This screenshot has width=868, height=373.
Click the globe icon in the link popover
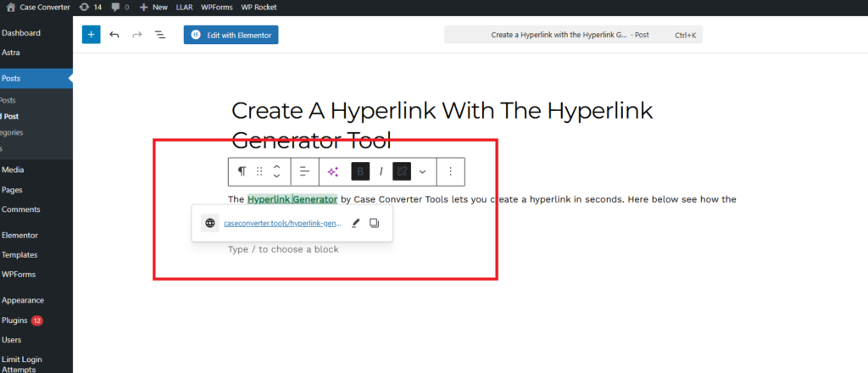(210, 223)
